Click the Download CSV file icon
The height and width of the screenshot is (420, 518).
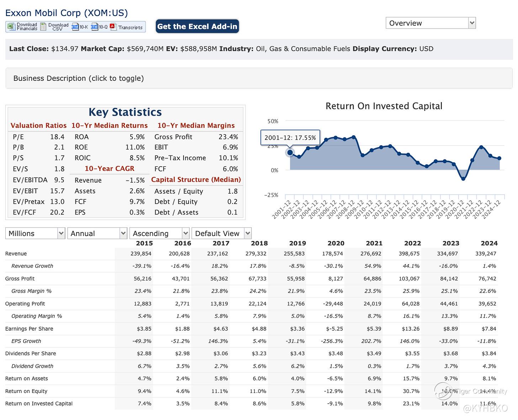coord(43,27)
